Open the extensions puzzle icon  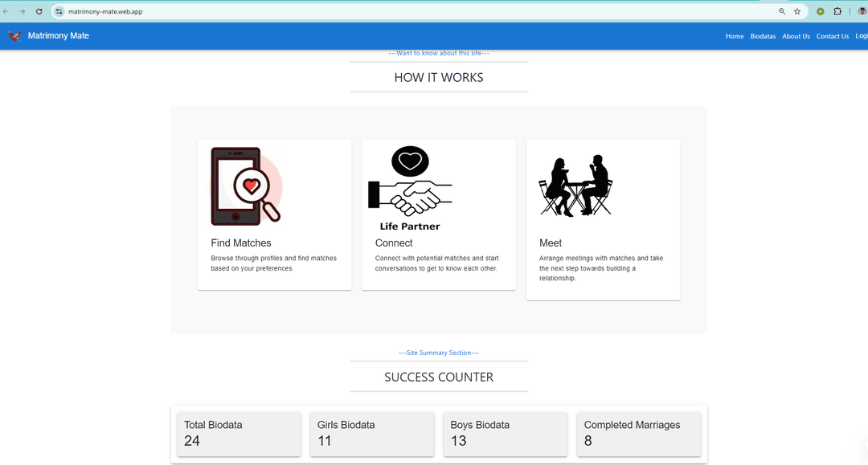coord(837,11)
